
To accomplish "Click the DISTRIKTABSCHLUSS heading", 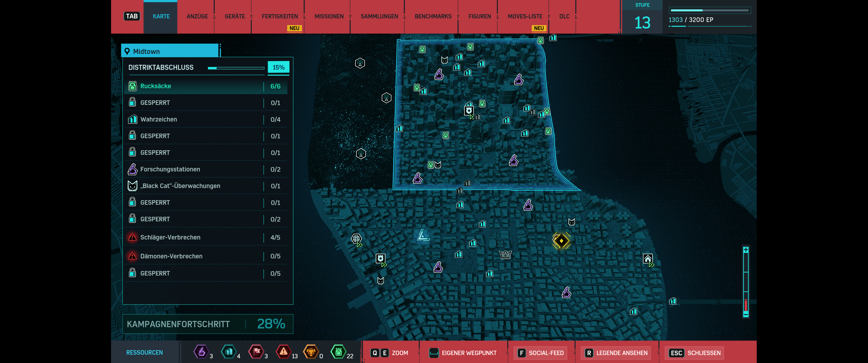I will [x=161, y=67].
